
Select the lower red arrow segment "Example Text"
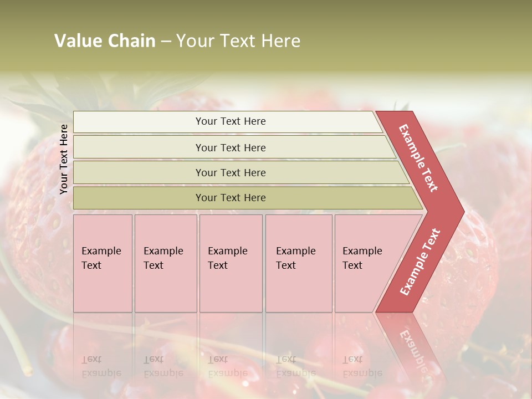[x=420, y=262]
